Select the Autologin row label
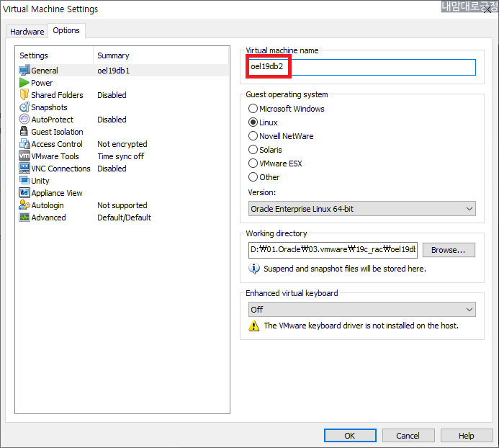This screenshot has width=499, height=448. point(48,205)
